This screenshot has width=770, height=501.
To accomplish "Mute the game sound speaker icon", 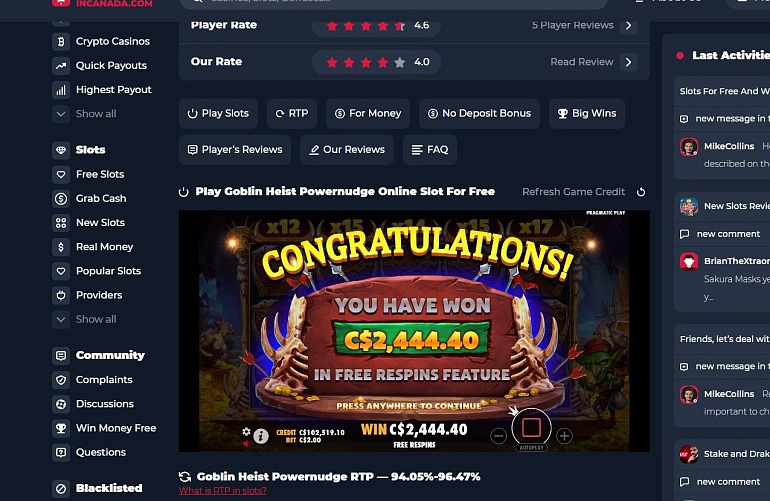I will [x=246, y=444].
